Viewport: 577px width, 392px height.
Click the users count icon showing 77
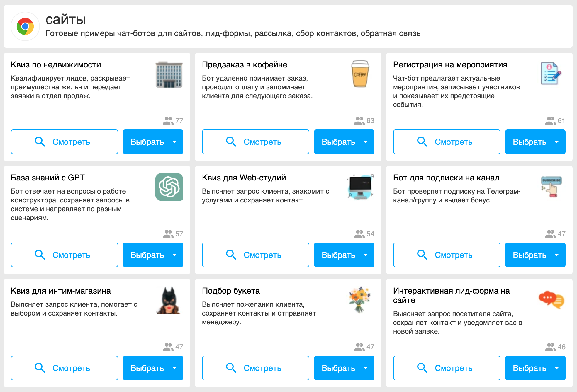168,121
